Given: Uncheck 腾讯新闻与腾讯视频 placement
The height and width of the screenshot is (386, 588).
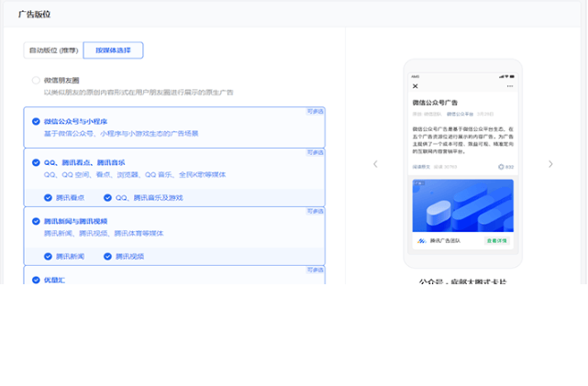Looking at the screenshot, I should (x=36, y=221).
